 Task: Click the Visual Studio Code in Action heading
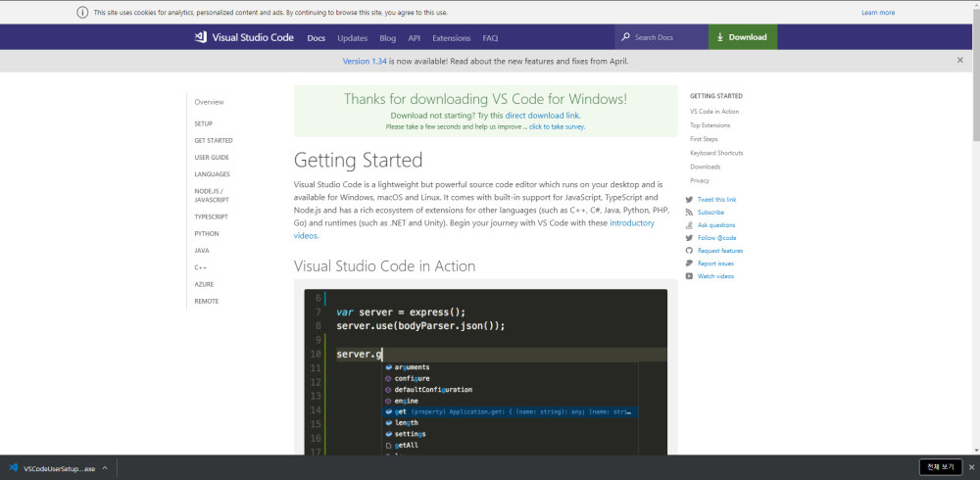(x=384, y=266)
